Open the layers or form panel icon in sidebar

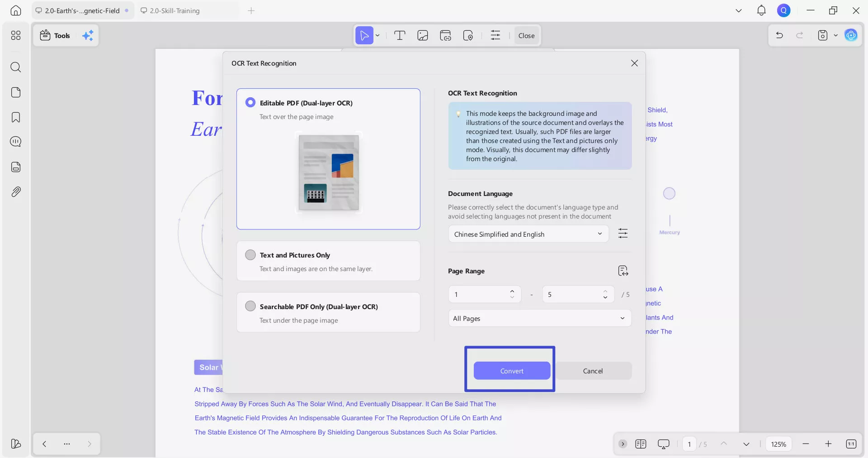(16, 167)
